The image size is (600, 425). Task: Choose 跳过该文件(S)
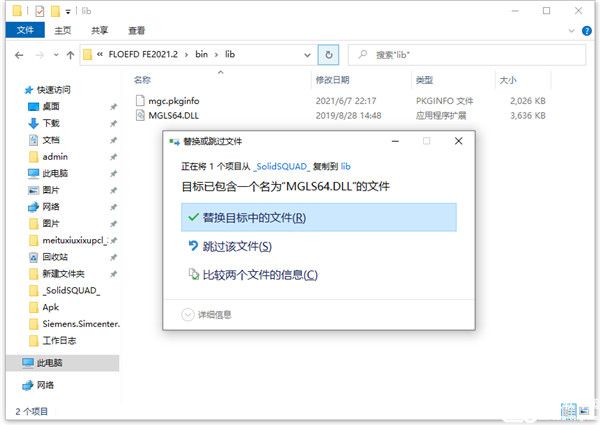[237, 246]
